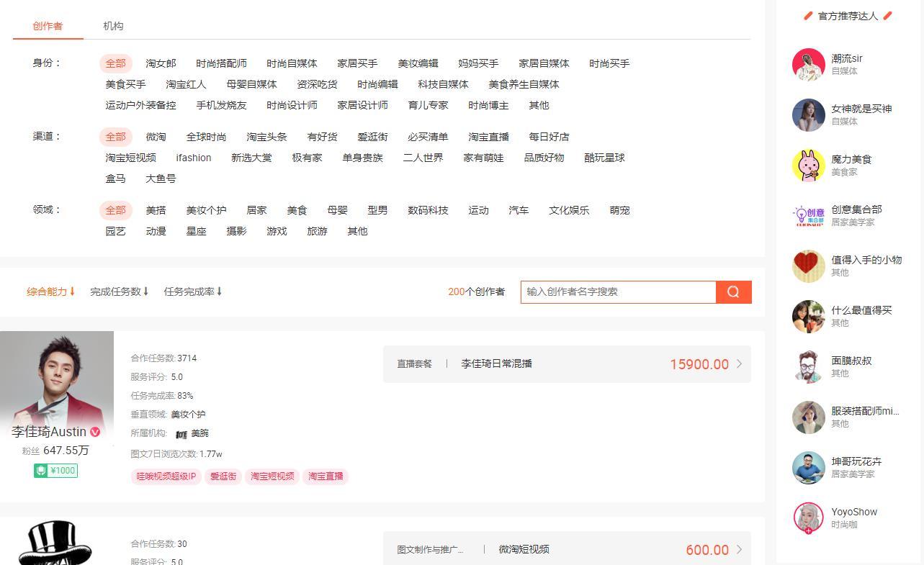This screenshot has height=565, width=924.
Task: Filter identity by 育儿专家
Action: point(428,105)
